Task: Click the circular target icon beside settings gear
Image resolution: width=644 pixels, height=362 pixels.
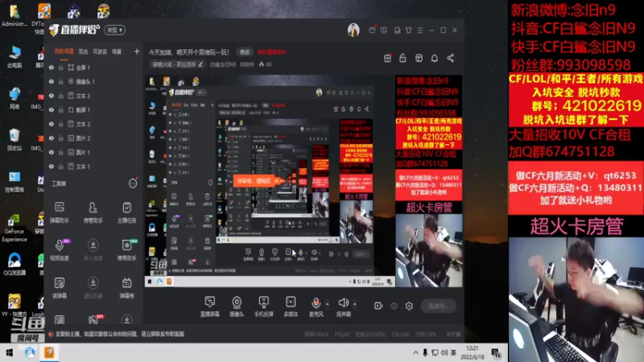Action: 394,306
